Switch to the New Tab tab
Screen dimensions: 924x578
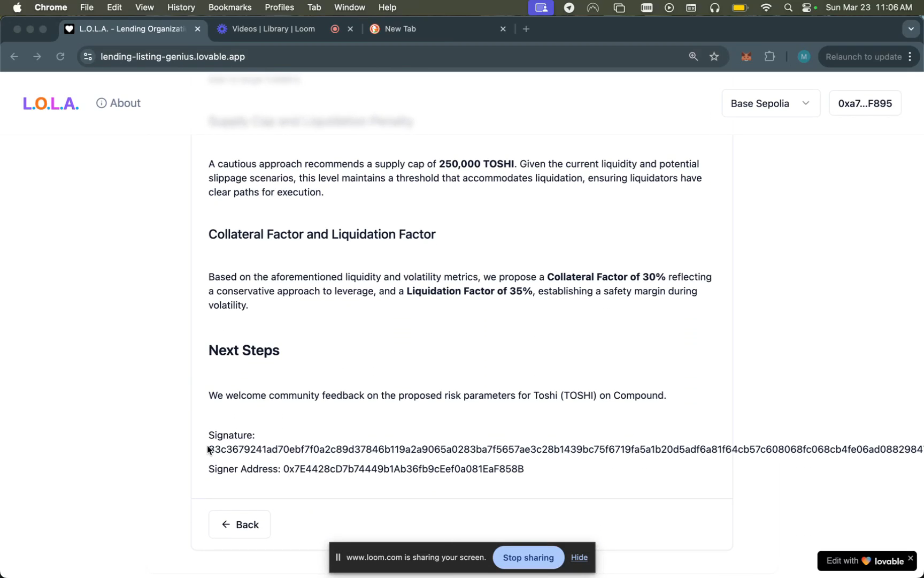pos(400,29)
